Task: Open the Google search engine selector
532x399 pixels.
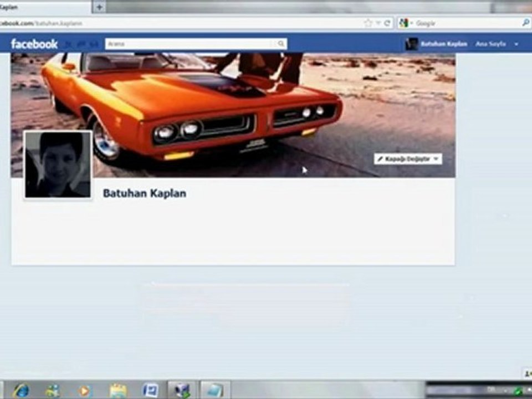Action: coord(406,23)
